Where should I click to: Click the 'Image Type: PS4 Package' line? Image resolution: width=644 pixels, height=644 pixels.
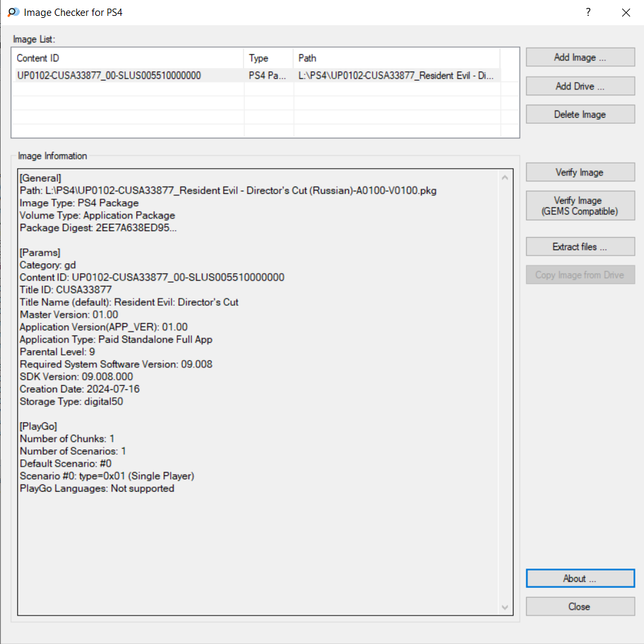[79, 203]
